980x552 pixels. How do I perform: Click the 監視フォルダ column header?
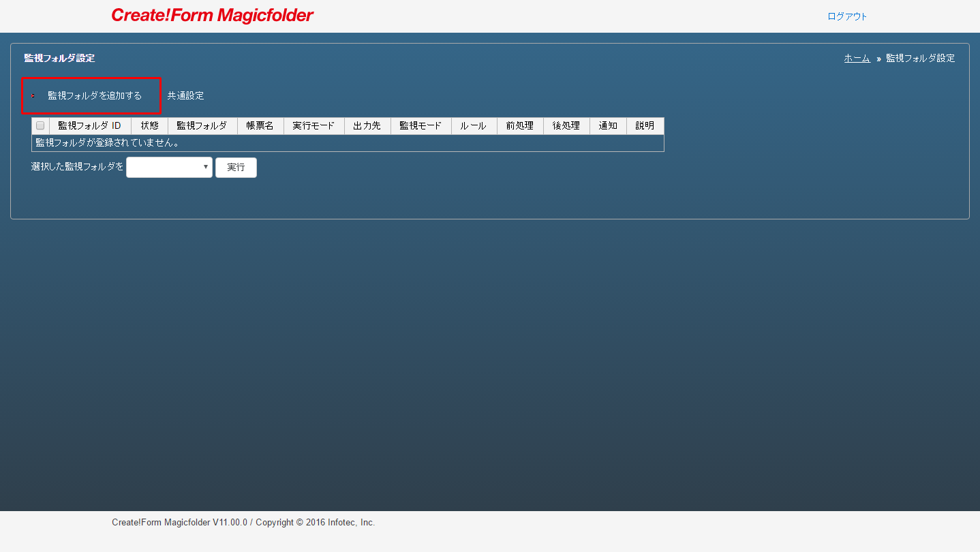[x=202, y=125]
